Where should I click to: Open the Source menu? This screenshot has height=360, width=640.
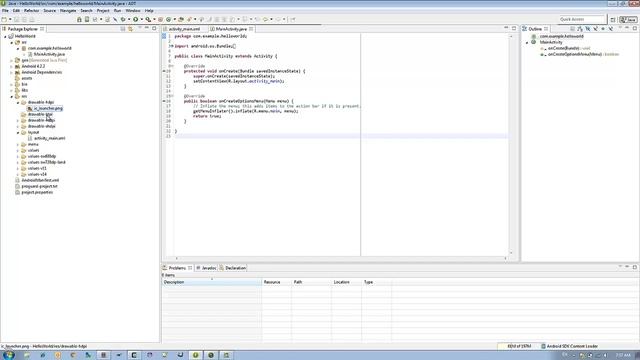tap(49, 11)
